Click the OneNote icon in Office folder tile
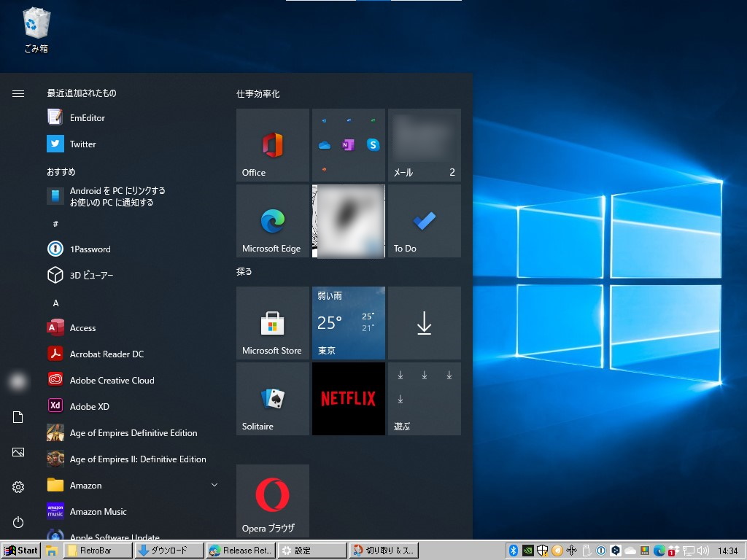 tap(348, 144)
